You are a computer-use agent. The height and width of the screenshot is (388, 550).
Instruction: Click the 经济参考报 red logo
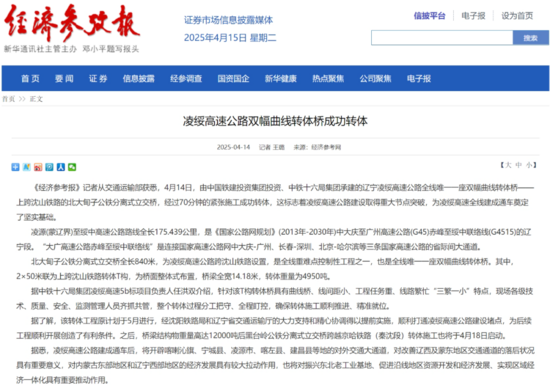click(x=72, y=23)
